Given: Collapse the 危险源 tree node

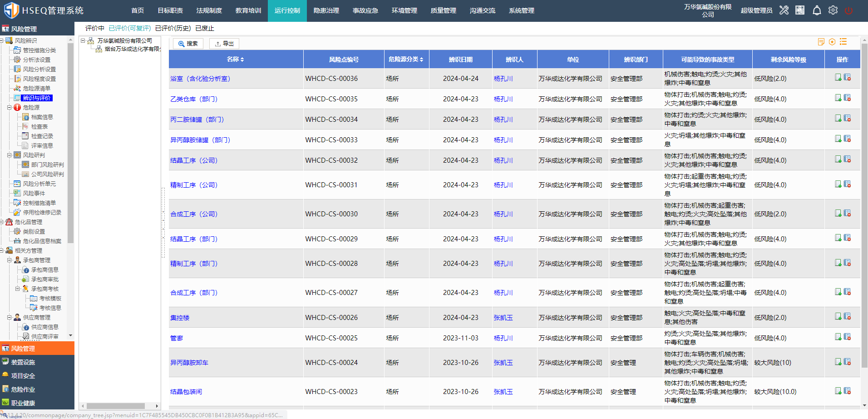Looking at the screenshot, I should pos(9,108).
